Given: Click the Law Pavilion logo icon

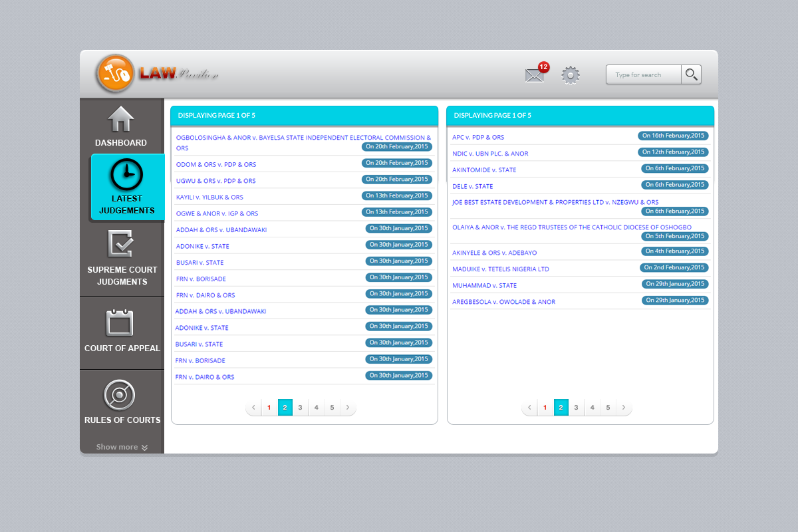Looking at the screenshot, I should point(115,73).
